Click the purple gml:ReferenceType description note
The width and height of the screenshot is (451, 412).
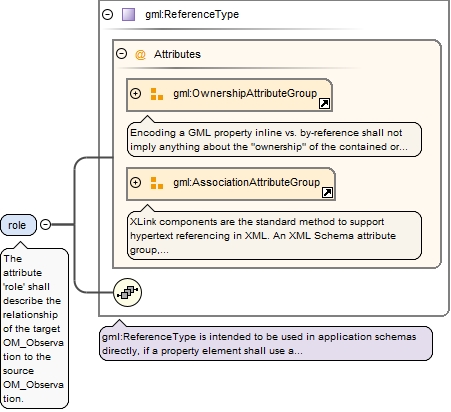[x=266, y=343]
